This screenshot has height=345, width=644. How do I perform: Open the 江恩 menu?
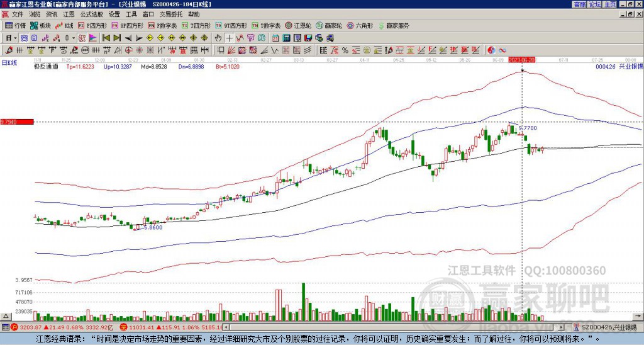click(69, 14)
